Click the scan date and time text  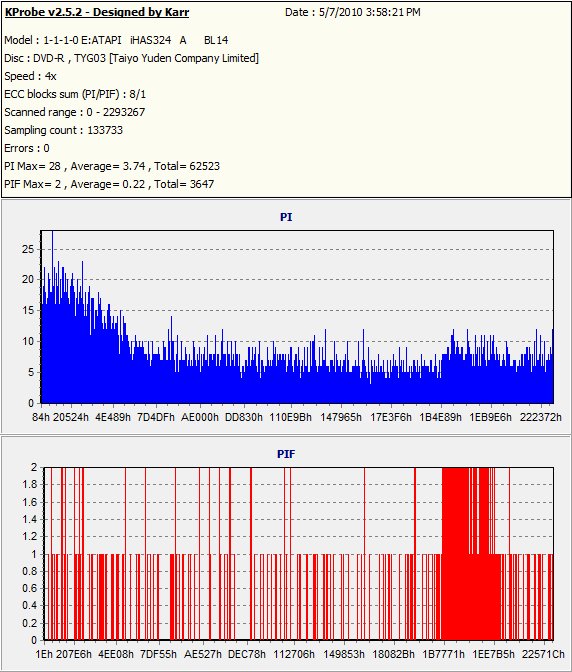[353, 12]
